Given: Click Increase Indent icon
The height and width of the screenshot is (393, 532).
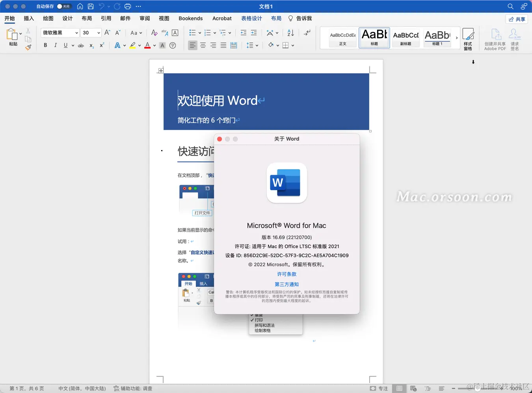Looking at the screenshot, I should (254, 33).
